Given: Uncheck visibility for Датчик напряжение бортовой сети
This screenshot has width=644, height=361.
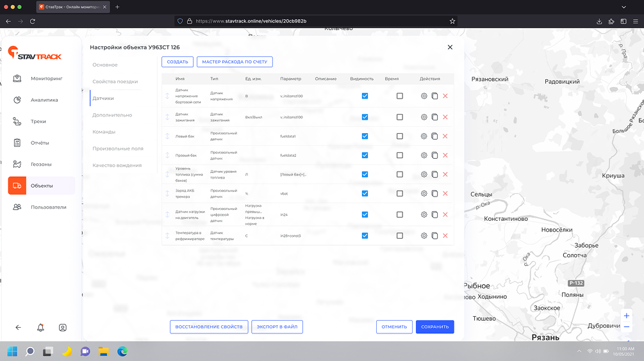Looking at the screenshot, I should 365,96.
